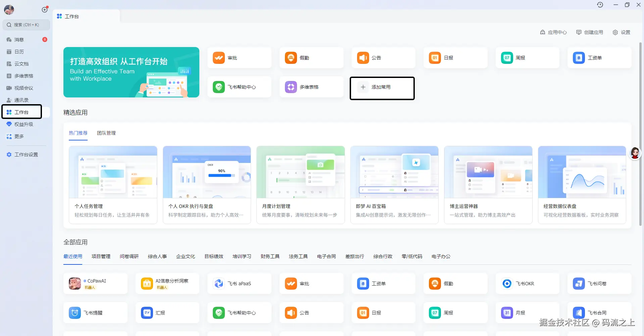This screenshot has width=644, height=336.
Task: Select the 项目管理 category tab
Action: pos(101,256)
